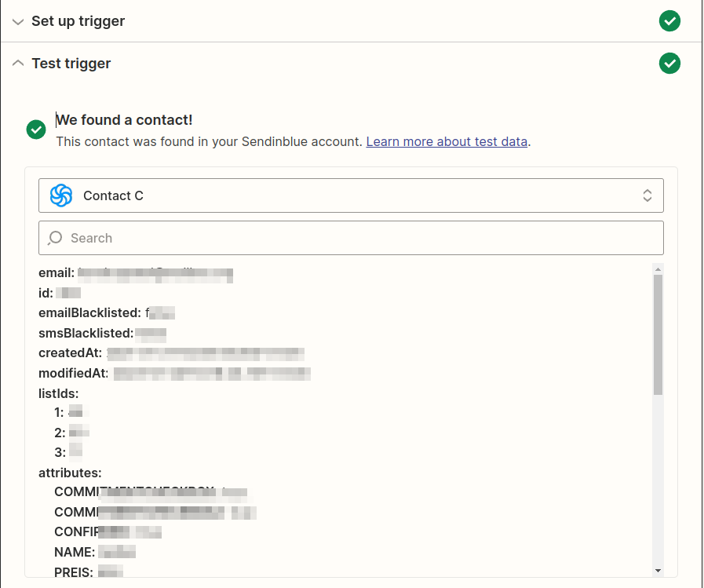The height and width of the screenshot is (588, 704).
Task: Click the magnifier icon in Search field
Action: coord(55,238)
